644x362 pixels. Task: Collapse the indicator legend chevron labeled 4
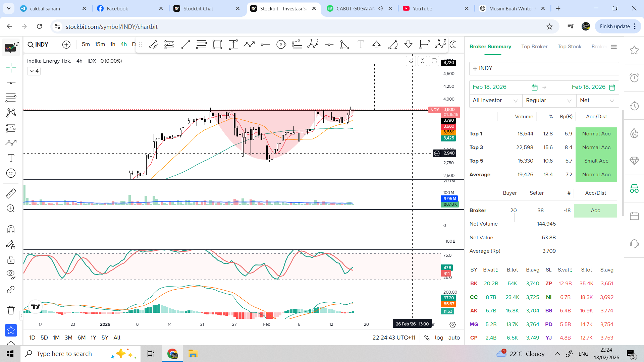pos(34,71)
